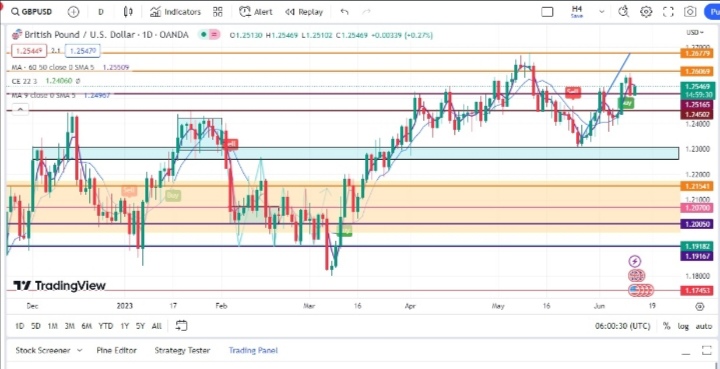This screenshot has width=720, height=369.
Task: Take a chart snapshot with camera icon
Action: [x=690, y=12]
